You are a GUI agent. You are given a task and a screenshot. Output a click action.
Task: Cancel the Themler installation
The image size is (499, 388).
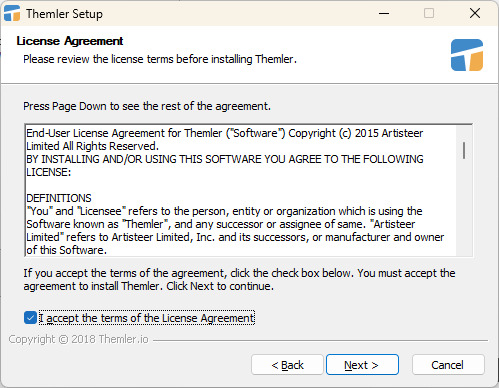point(448,365)
